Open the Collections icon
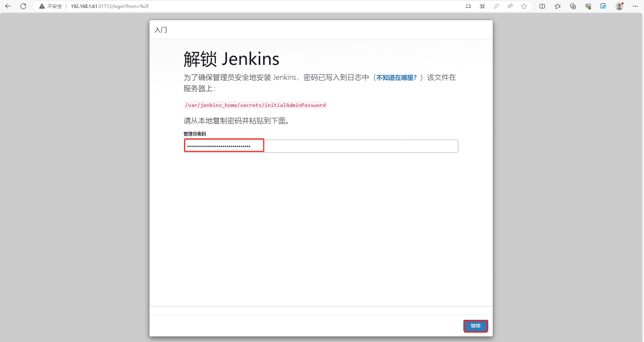 [573, 6]
